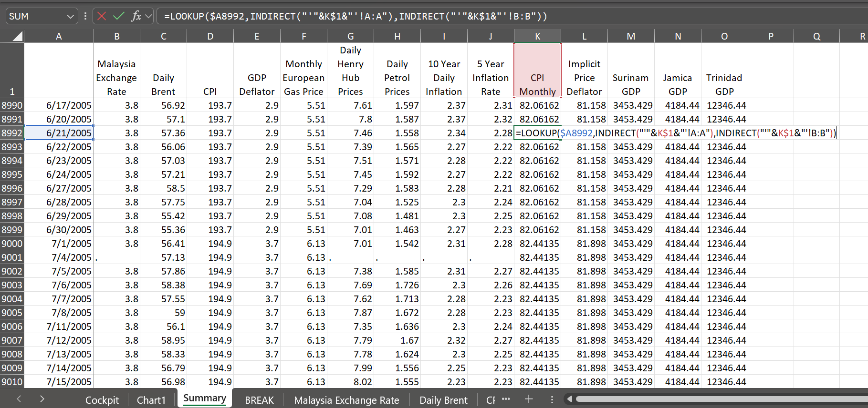Click date cell 7/15/2005
Screen dimensions: 868x408
pos(59,382)
